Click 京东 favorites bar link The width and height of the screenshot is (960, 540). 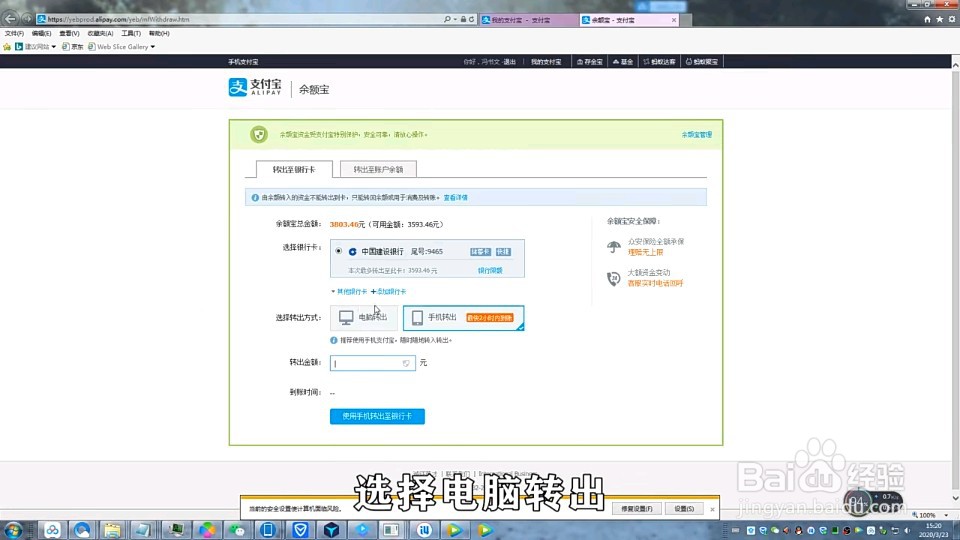click(73, 47)
